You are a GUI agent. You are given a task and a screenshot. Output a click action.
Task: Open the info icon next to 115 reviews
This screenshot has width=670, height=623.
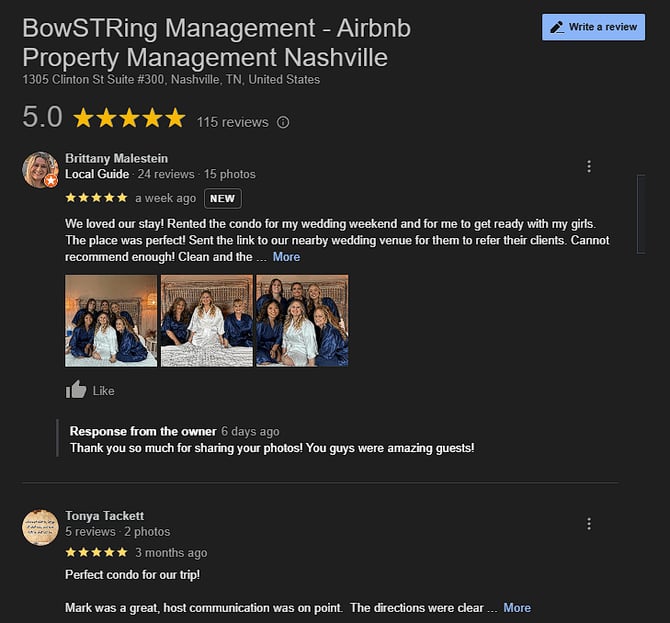pos(283,122)
